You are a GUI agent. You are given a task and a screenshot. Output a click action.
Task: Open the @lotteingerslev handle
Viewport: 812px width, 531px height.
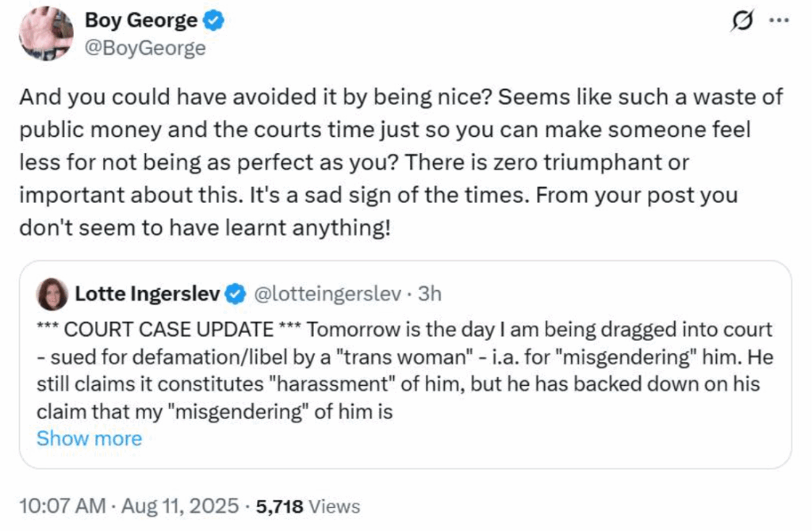(x=331, y=294)
